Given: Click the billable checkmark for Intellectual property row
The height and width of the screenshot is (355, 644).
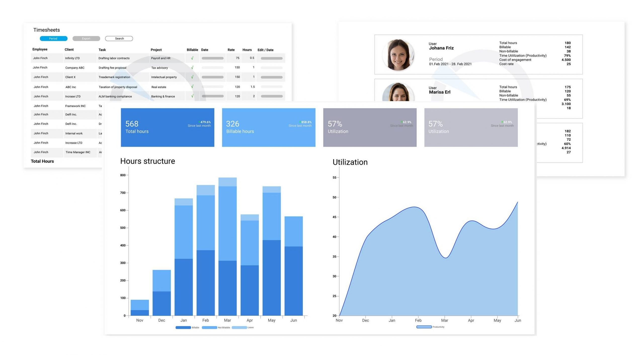Looking at the screenshot, I should point(192,77).
